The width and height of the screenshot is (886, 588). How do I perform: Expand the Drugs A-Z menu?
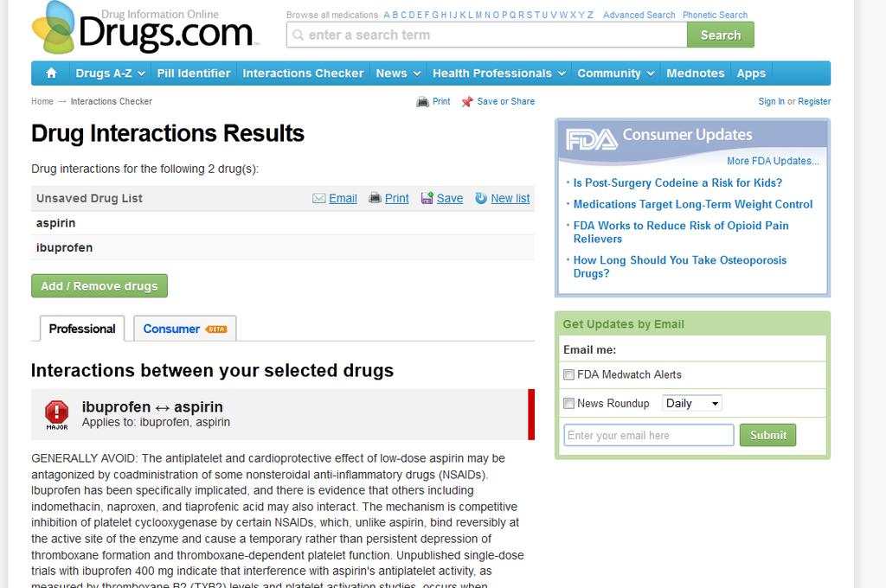coord(110,73)
